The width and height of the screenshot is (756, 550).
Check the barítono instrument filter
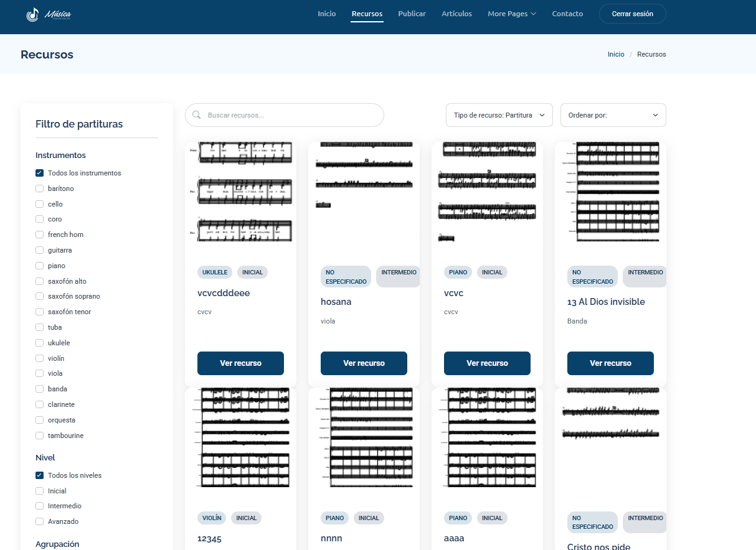click(39, 189)
